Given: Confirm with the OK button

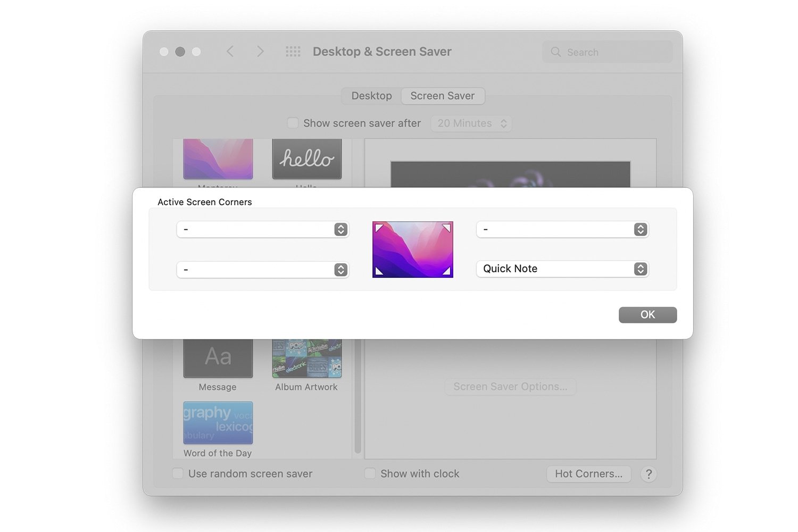Looking at the screenshot, I should (x=647, y=315).
